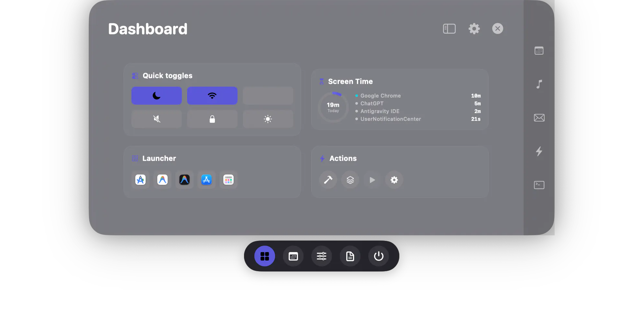The width and height of the screenshot is (644, 331).
Task: Run the stacked layers action
Action: click(350, 180)
